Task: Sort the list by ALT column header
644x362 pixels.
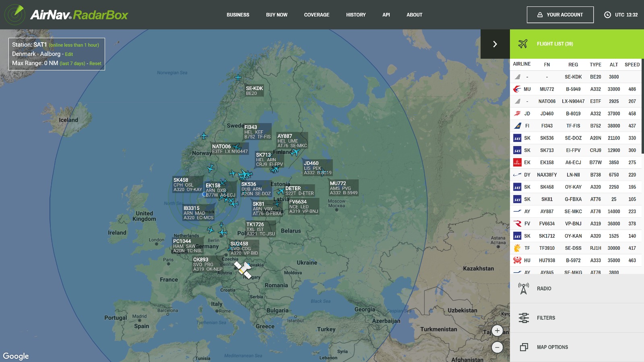Action: (614, 64)
